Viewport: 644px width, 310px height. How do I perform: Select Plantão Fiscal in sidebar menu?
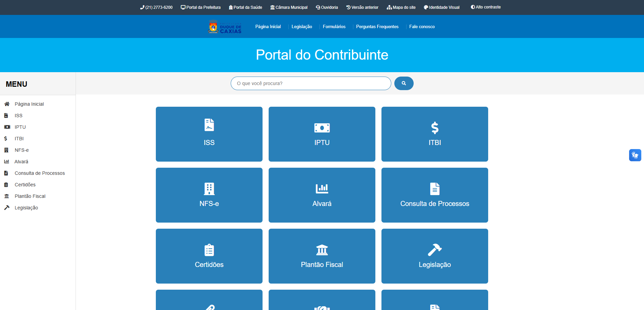(x=30, y=196)
